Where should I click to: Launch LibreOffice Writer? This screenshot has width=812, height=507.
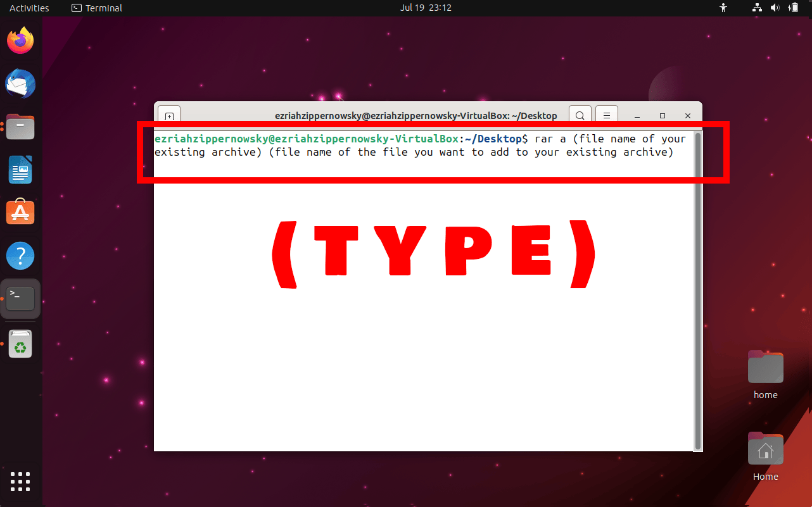20,169
